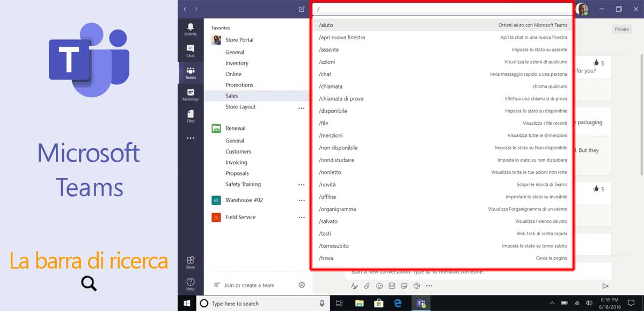Open the Activity feed in the sidebar
This screenshot has height=311, width=644.
tap(191, 29)
